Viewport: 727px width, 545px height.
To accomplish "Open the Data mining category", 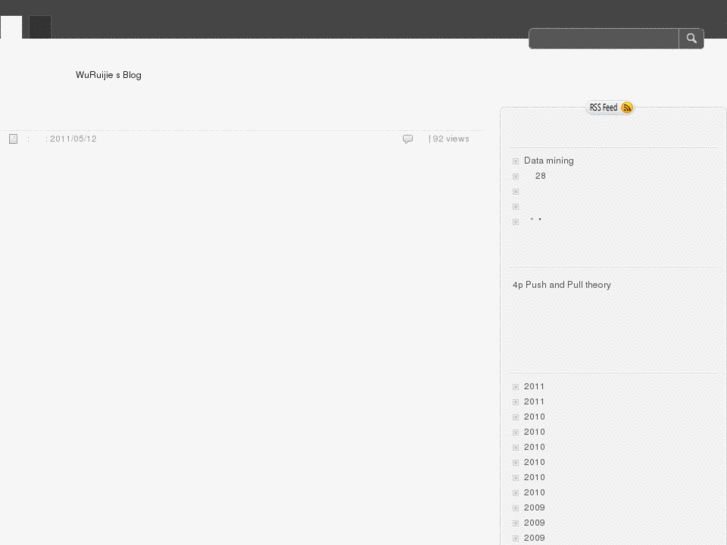I will click(548, 160).
